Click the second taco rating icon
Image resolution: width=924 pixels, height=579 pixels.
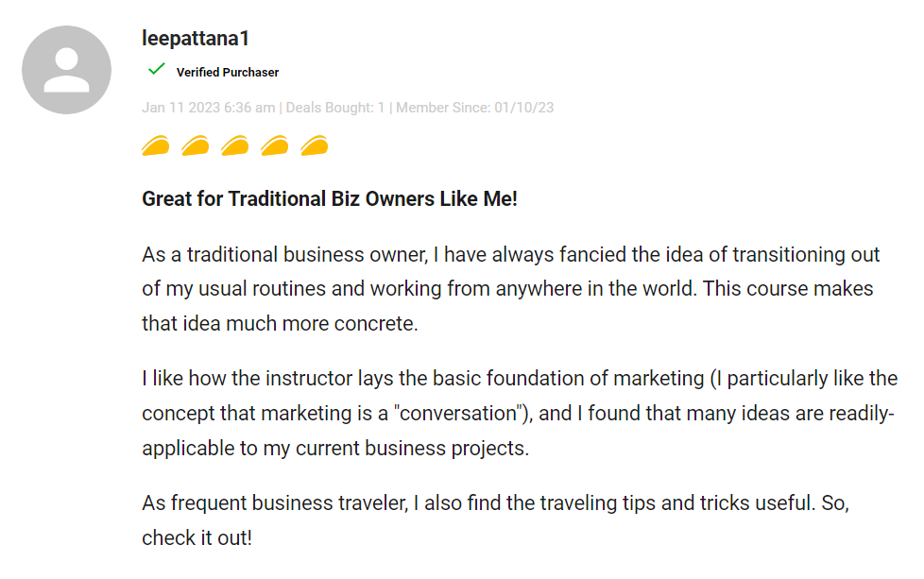pos(195,145)
